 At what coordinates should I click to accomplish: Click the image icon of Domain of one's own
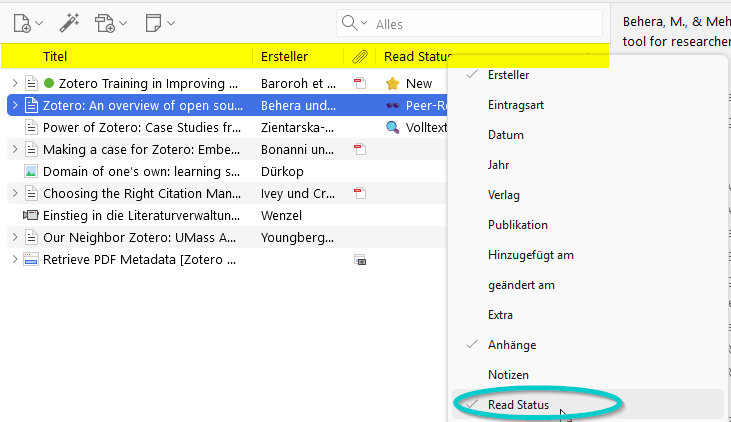(31, 172)
